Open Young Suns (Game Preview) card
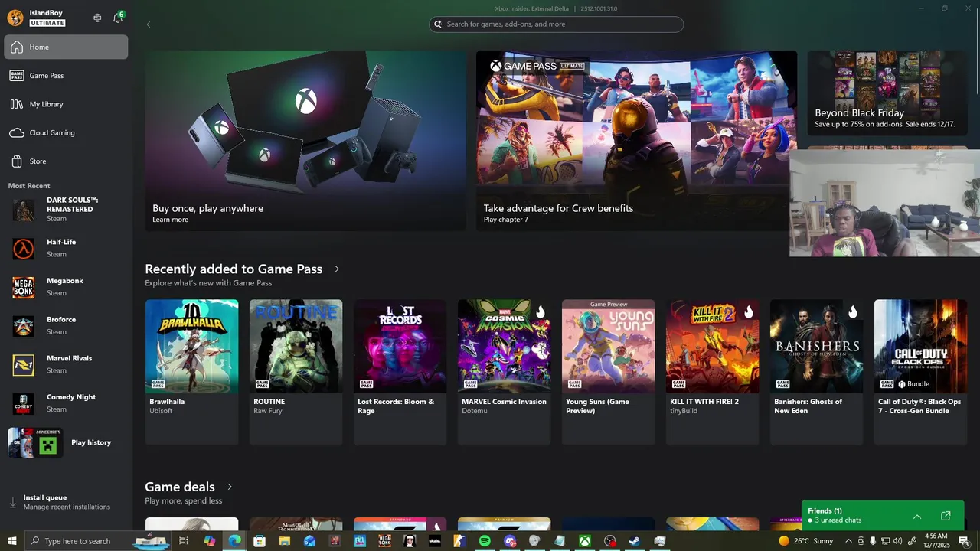 [608, 372]
